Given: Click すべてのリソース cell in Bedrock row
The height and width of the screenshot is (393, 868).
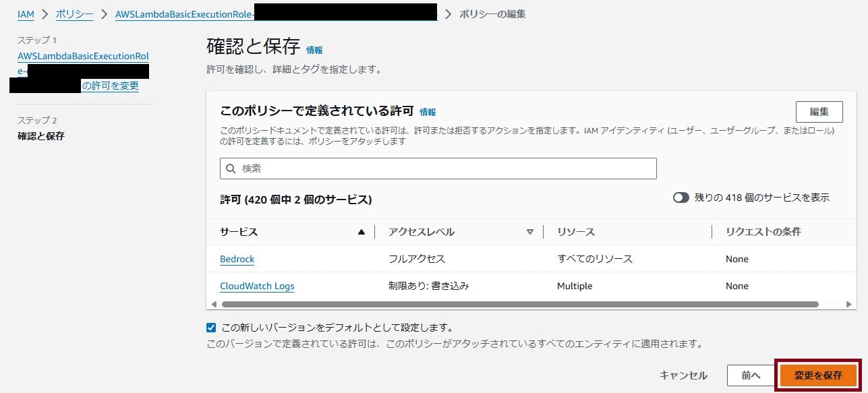Looking at the screenshot, I should point(595,259).
